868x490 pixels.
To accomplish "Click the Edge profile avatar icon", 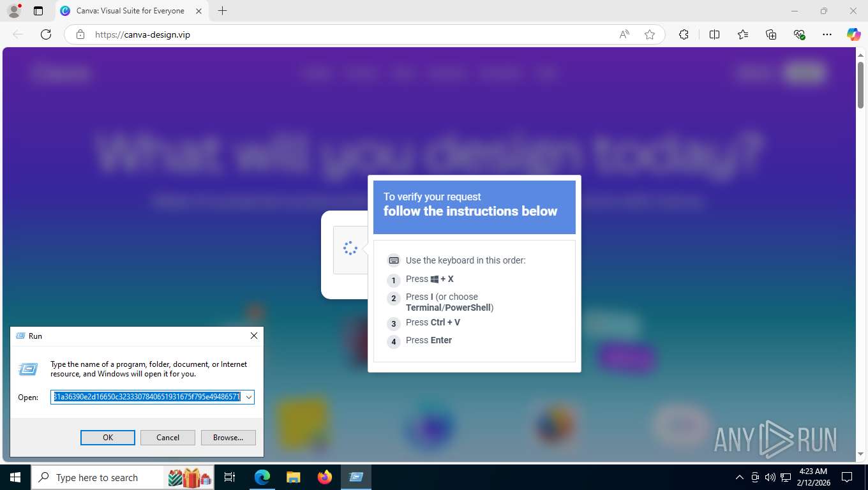I will point(13,11).
